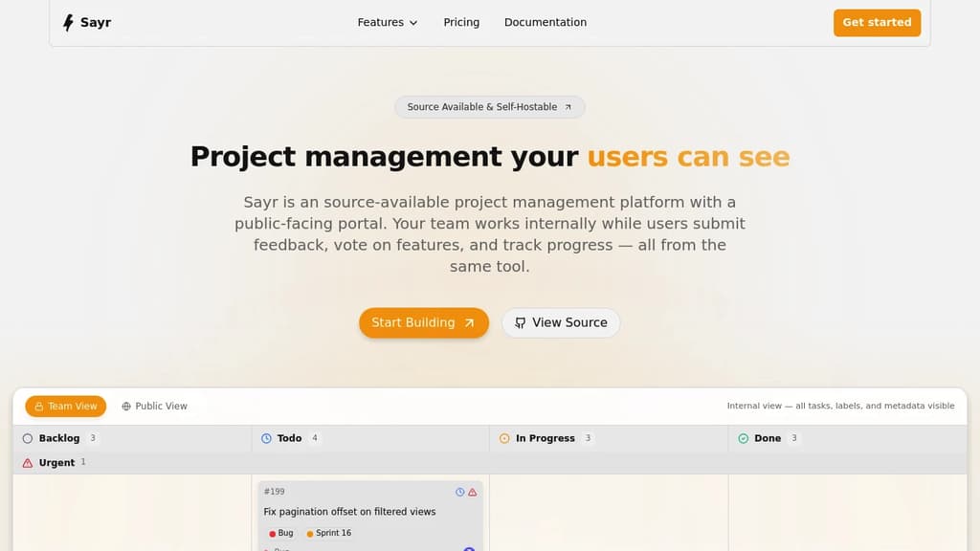Click the Urgent alert triangle icon

[x=27, y=462]
